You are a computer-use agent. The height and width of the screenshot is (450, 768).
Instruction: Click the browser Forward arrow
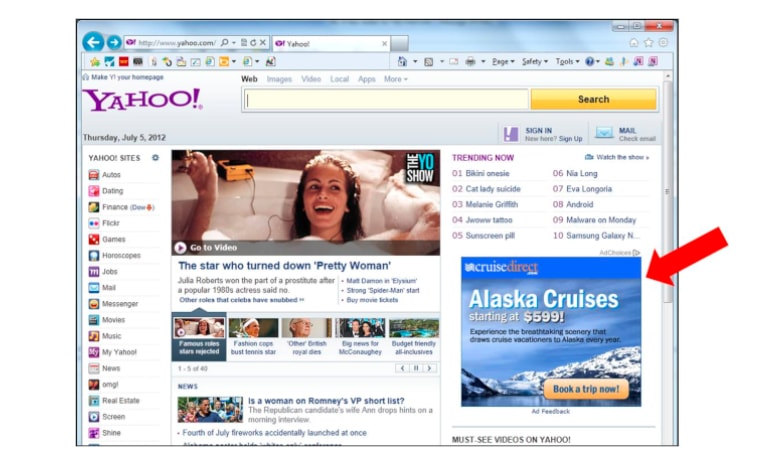tap(114, 43)
